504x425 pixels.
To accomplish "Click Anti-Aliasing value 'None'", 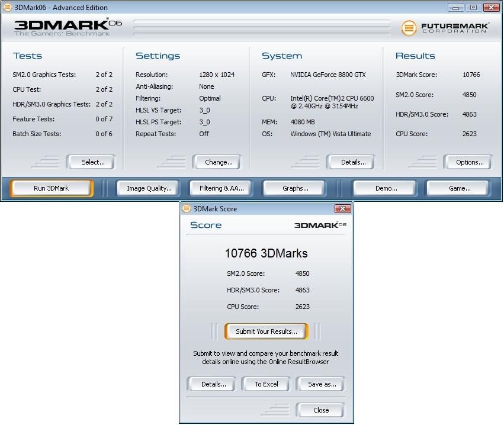I will (x=206, y=86).
